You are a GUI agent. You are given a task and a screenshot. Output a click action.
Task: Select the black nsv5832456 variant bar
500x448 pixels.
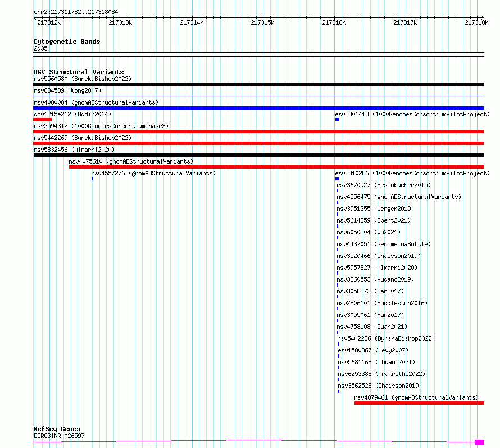click(x=258, y=155)
